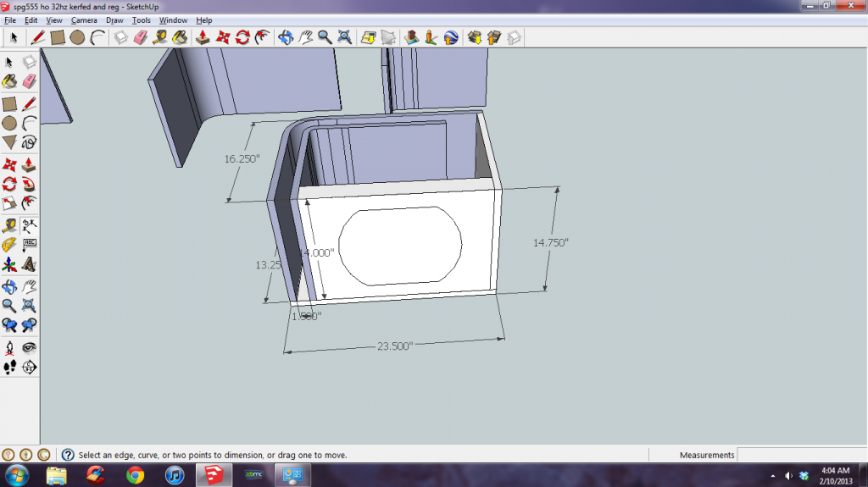Image resolution: width=868 pixels, height=487 pixels.
Task: Select the Section Plane tool
Action: [30, 367]
